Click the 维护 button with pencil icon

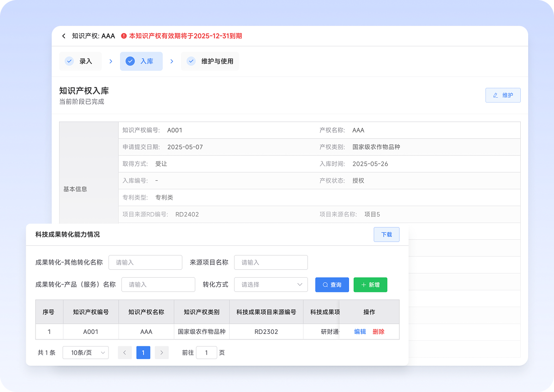click(x=503, y=95)
